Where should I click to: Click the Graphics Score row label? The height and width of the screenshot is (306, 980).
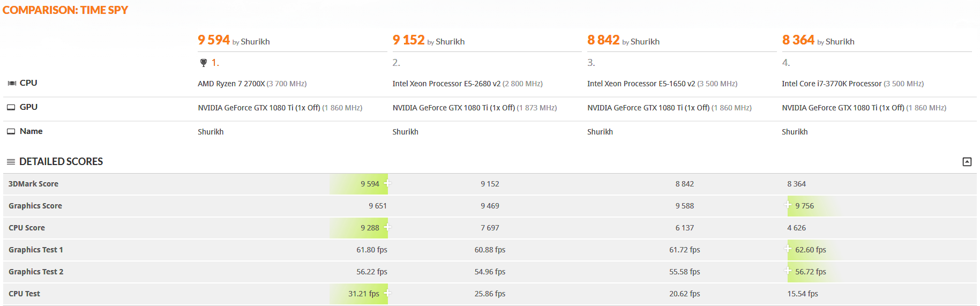point(35,206)
